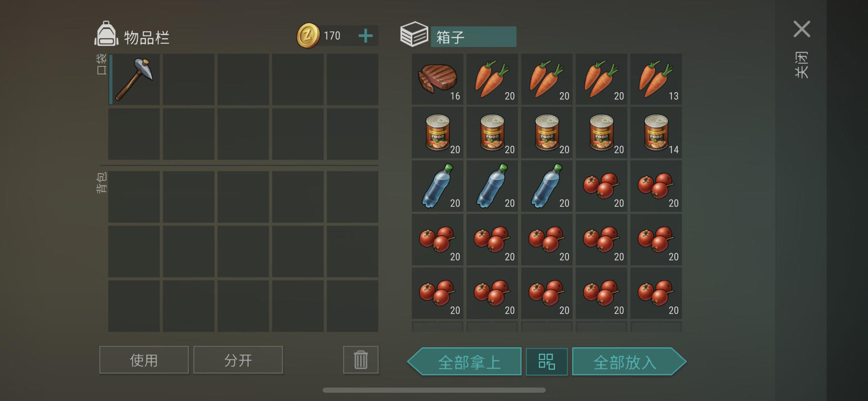868x401 pixels.
Task: Select the first empty backpack slot
Action: 134,197
